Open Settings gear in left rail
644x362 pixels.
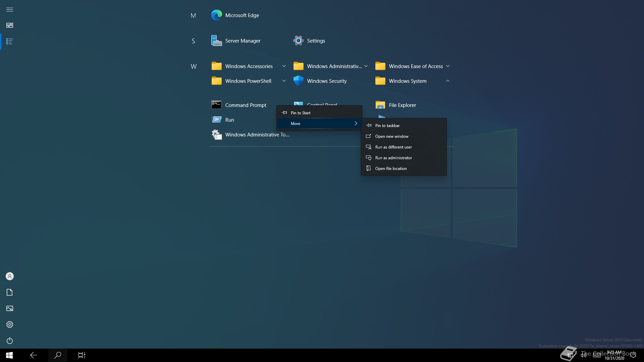10,324
